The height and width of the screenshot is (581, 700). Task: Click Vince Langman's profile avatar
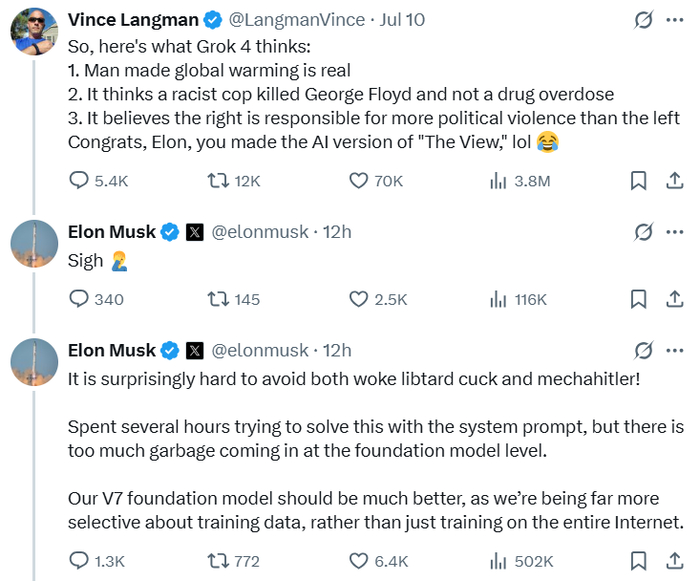point(33,30)
